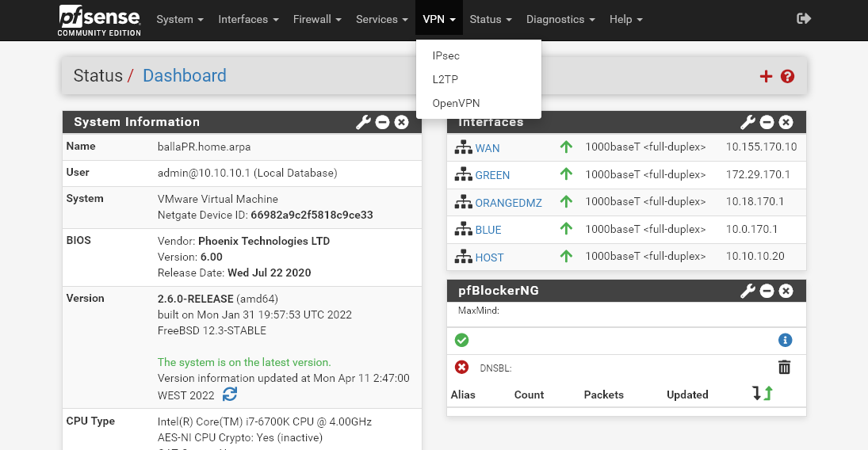
Task: Toggle the pfBlockerNG packet sort arrows
Action: [x=763, y=394]
